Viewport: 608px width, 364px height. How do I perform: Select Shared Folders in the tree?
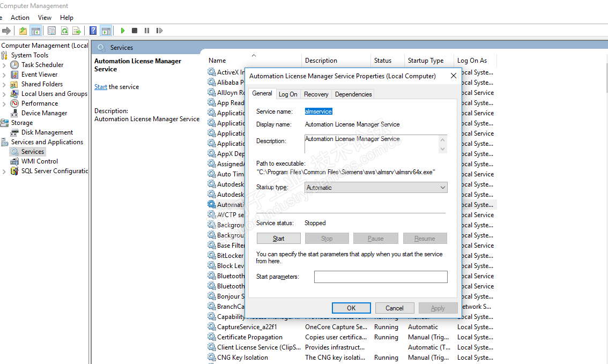click(42, 84)
